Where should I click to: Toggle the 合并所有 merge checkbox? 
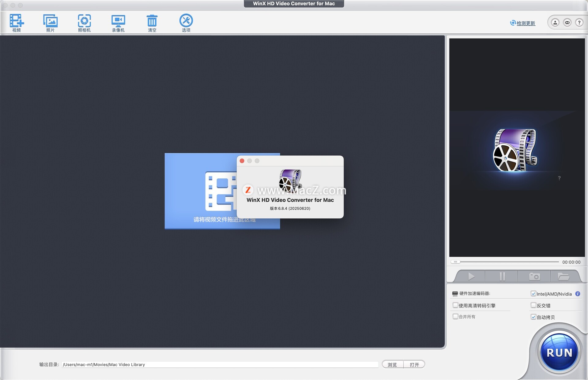click(455, 316)
